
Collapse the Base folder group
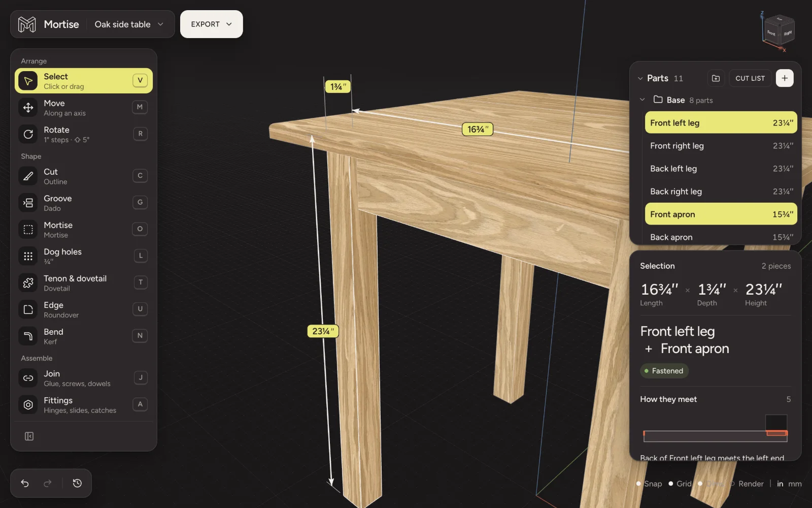pyautogui.click(x=642, y=100)
